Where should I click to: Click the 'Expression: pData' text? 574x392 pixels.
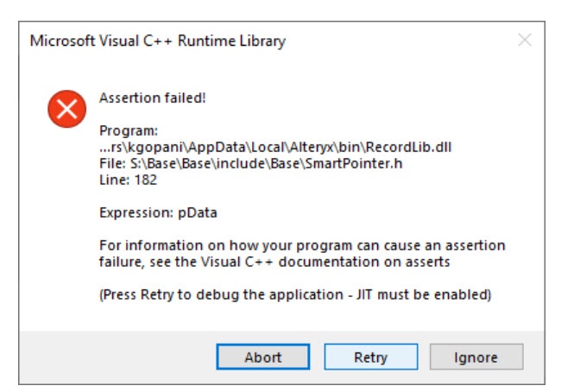click(156, 213)
